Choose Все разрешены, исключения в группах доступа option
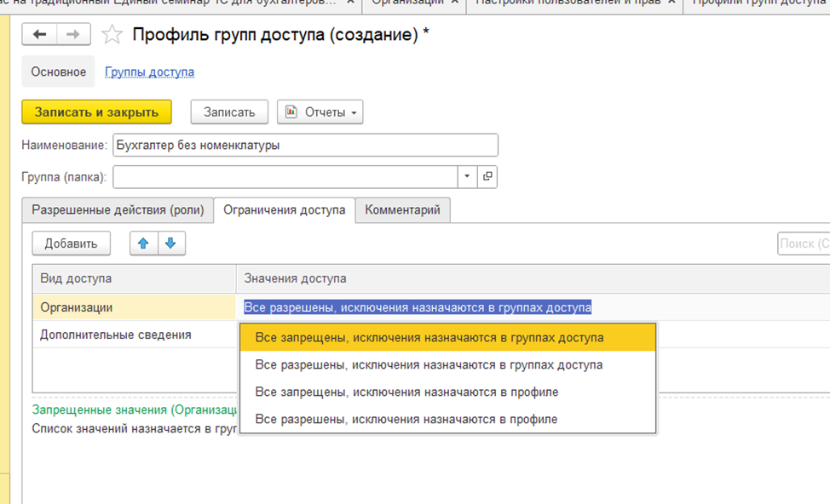 pos(448,365)
